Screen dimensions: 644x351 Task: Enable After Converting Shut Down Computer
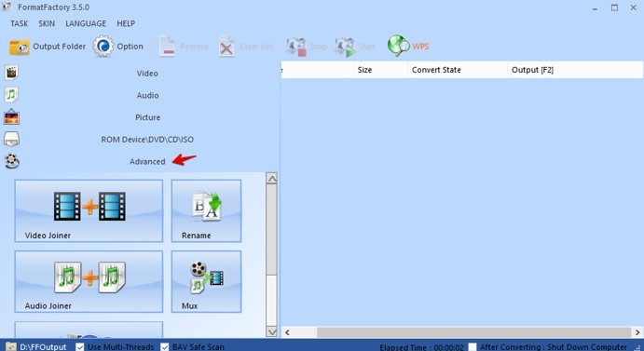(x=473, y=347)
